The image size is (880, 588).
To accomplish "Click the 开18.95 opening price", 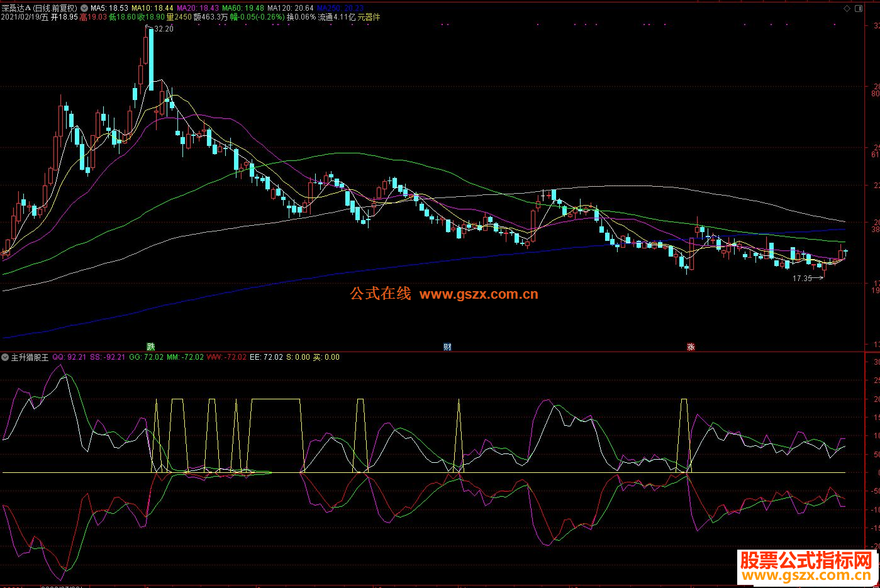I will tap(64, 18).
